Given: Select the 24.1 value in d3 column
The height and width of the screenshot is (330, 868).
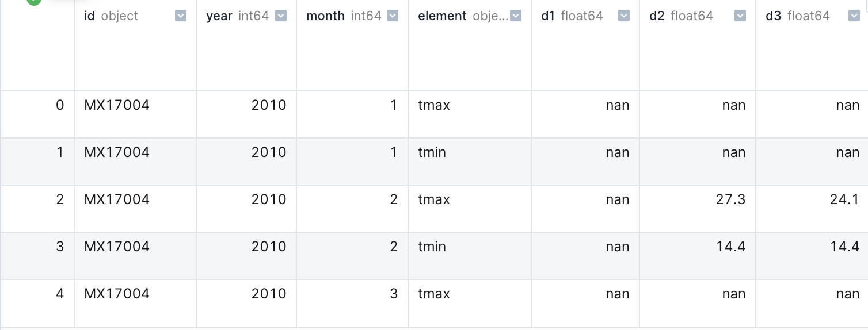Looking at the screenshot, I should (x=845, y=199).
